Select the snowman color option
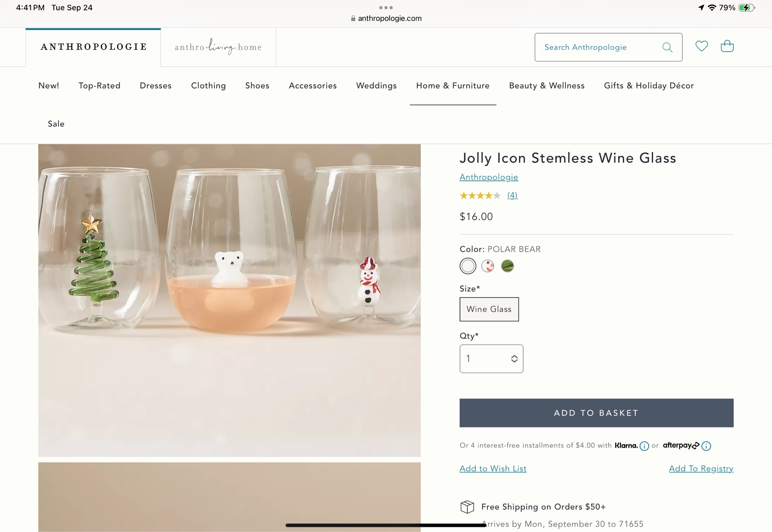Viewport: 772px width, 532px height. (487, 266)
